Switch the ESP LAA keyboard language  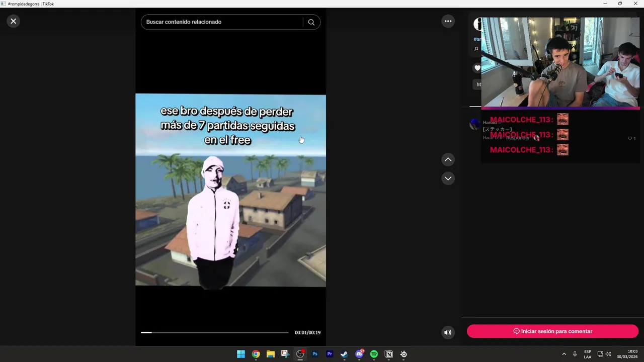(x=588, y=354)
